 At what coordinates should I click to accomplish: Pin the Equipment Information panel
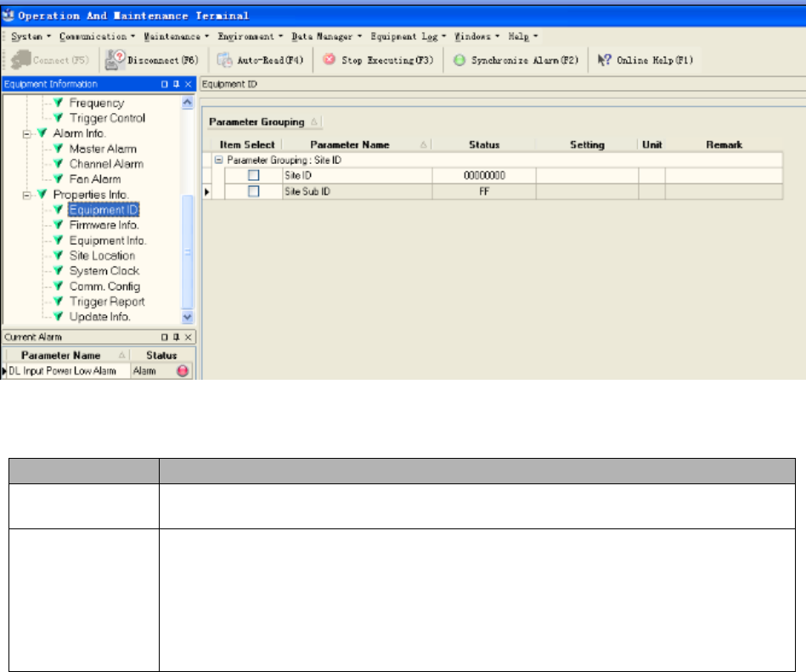177,84
